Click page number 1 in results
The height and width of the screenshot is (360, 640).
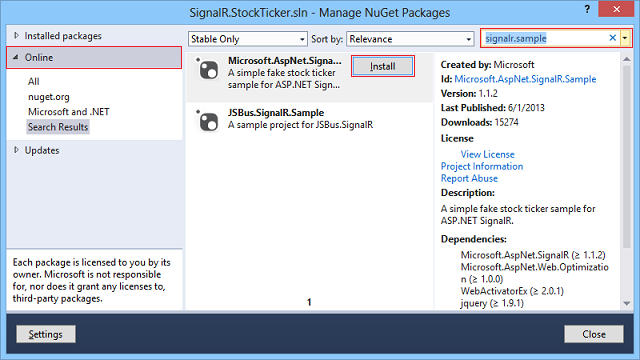(309, 302)
